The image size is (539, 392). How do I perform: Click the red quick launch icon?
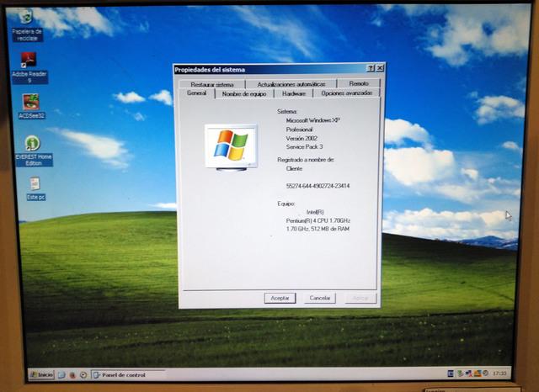pos(72,375)
